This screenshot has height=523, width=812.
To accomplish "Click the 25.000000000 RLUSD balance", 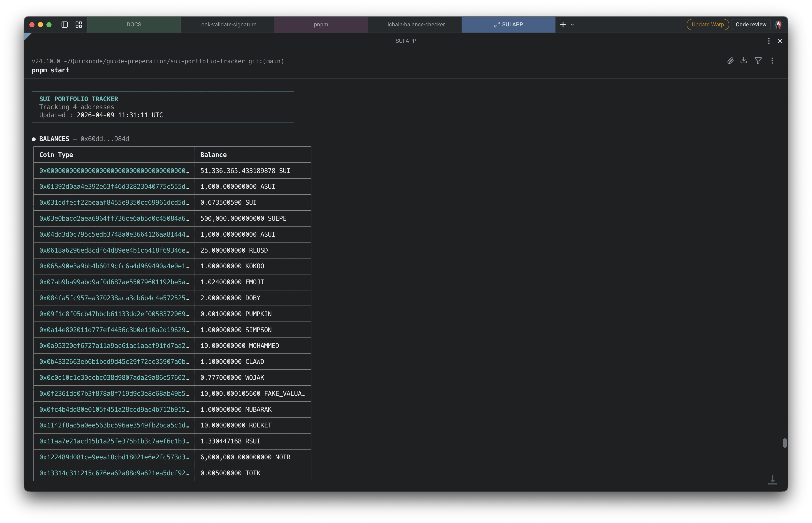I will (234, 250).
